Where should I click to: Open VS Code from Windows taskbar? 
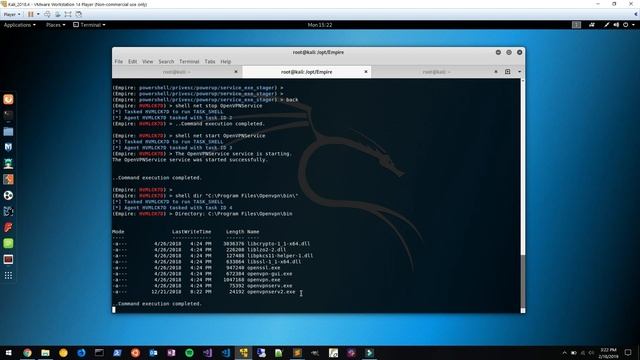225,353
